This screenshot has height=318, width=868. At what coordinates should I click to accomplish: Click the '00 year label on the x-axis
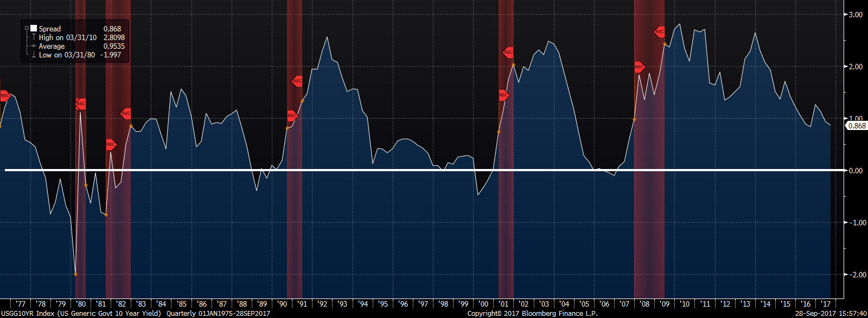483,304
